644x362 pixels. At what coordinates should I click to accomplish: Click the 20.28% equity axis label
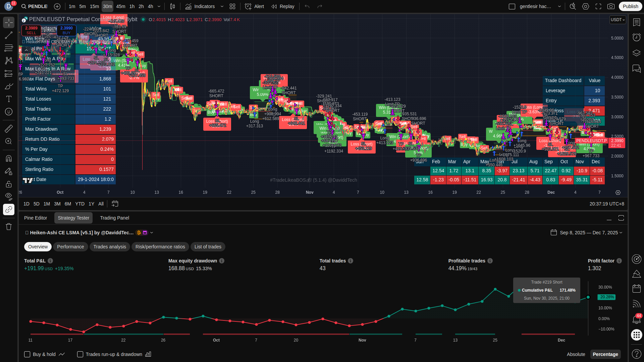click(607, 297)
